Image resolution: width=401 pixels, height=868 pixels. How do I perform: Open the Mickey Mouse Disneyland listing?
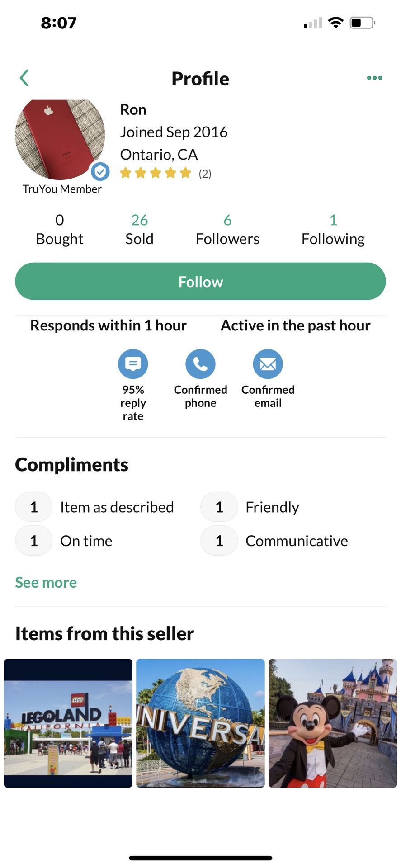[x=333, y=723]
